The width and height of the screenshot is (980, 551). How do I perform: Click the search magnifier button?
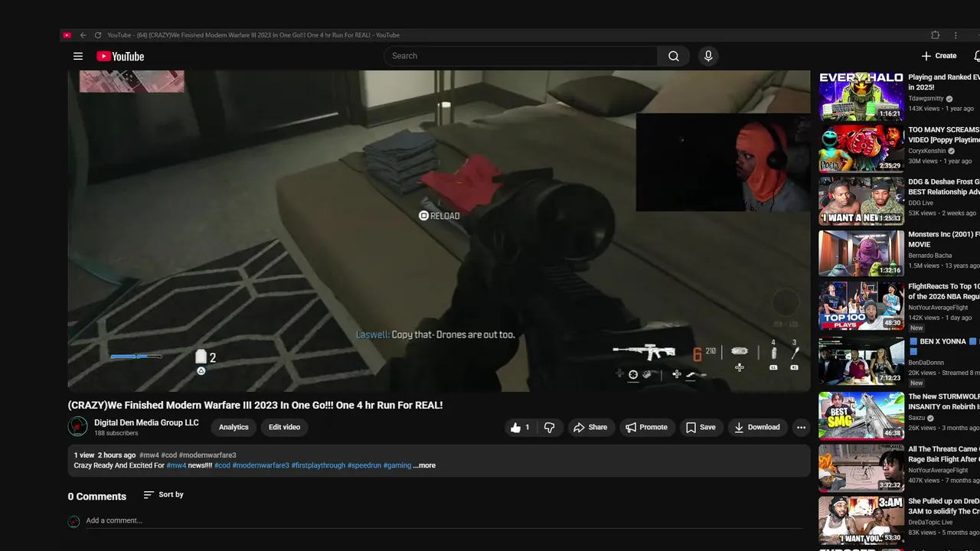673,56
